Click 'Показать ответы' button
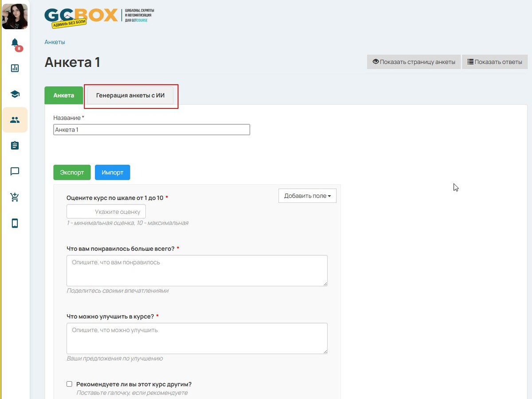532x399 pixels. (x=495, y=62)
